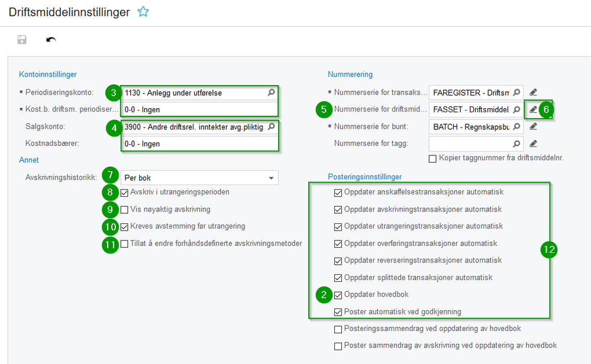The height and width of the screenshot is (364, 591).
Task: Click pencil icon next to FAREGISTER number series
Action: point(533,93)
